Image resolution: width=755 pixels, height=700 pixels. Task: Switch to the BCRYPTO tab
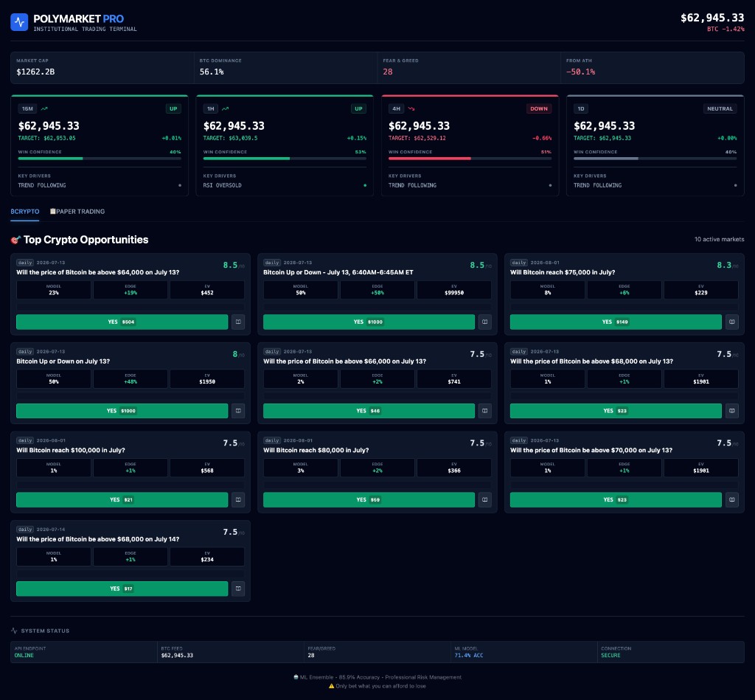[x=25, y=212]
